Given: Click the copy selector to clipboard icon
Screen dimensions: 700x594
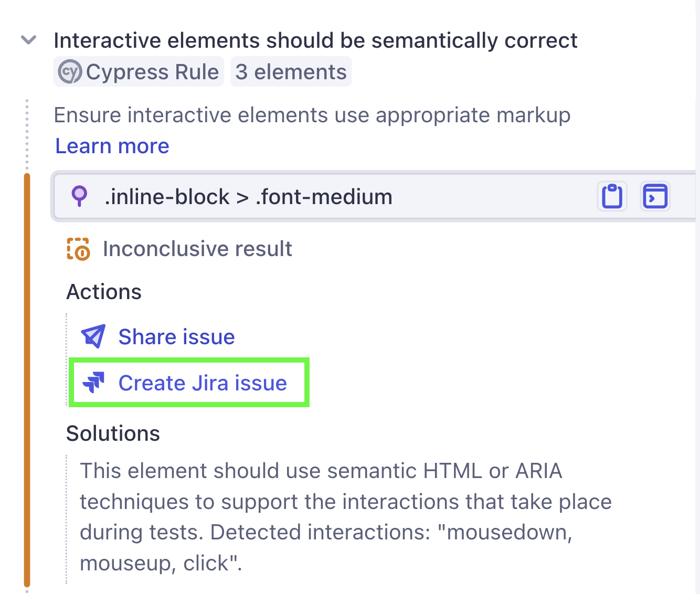Looking at the screenshot, I should tap(612, 196).
